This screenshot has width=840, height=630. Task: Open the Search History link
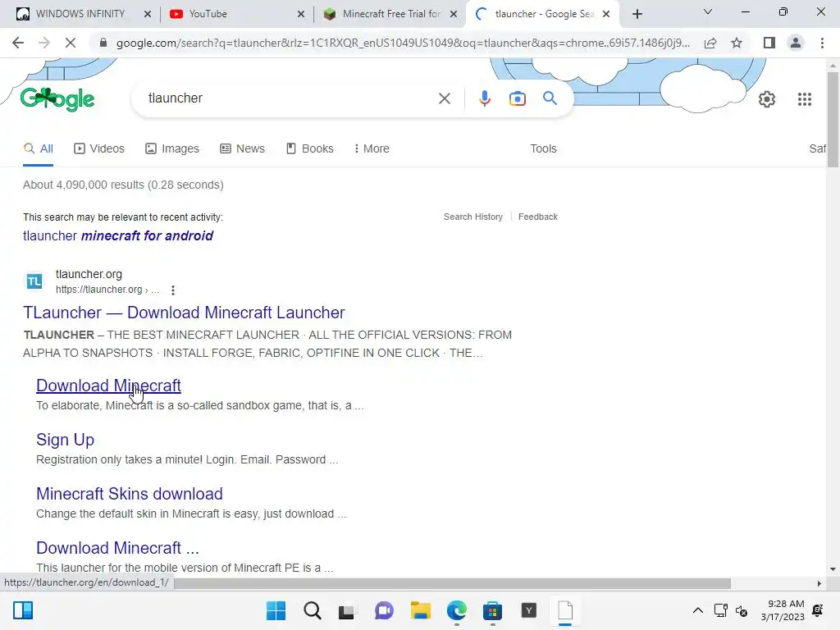tap(473, 217)
